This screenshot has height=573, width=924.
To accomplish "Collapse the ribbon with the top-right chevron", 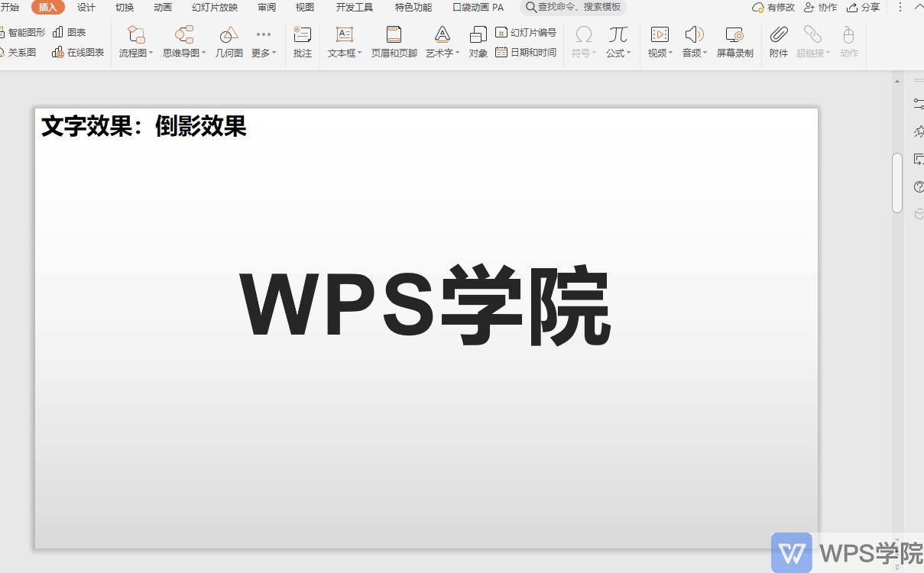I will (x=919, y=7).
